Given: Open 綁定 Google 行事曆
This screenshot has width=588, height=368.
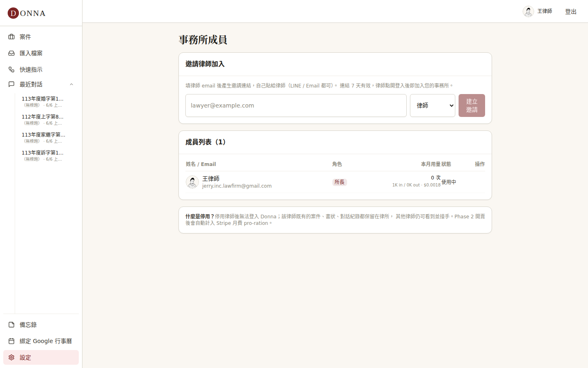Looking at the screenshot, I should [41, 341].
